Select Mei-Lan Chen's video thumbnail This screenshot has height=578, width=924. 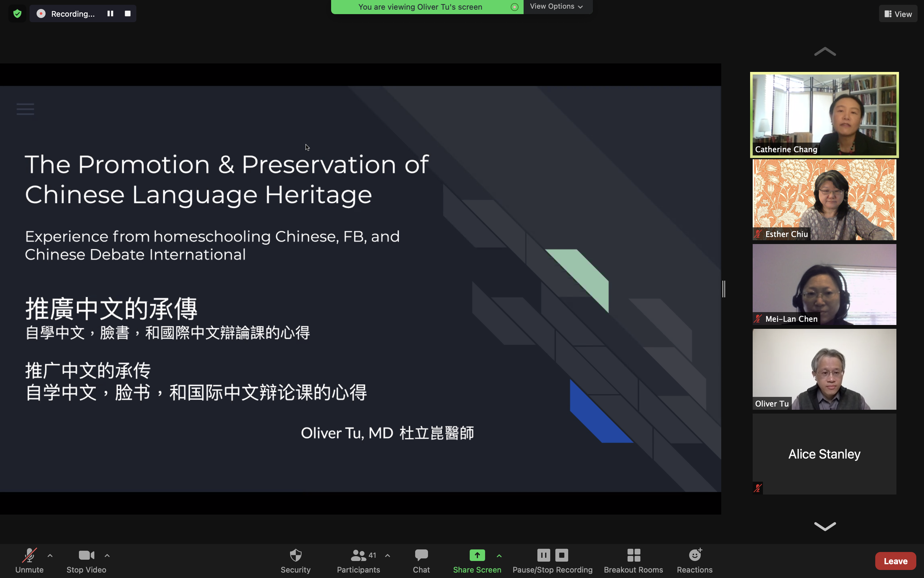point(824,285)
